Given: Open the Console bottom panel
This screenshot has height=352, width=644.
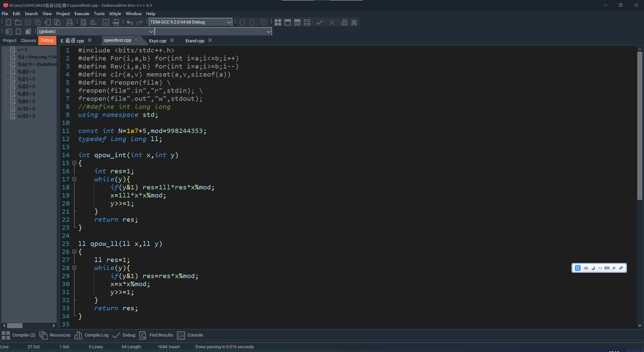Looking at the screenshot, I should coord(190,335).
